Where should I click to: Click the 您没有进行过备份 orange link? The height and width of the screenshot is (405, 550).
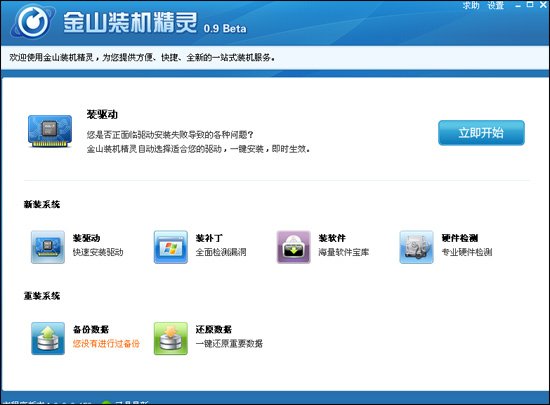[106, 343]
